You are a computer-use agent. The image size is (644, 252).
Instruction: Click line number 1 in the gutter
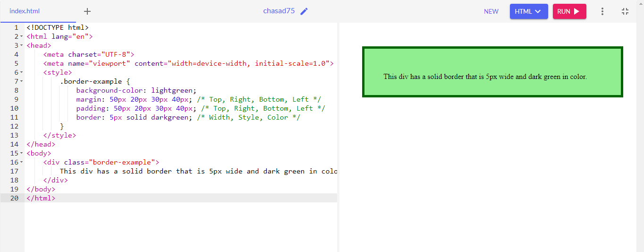(x=17, y=27)
